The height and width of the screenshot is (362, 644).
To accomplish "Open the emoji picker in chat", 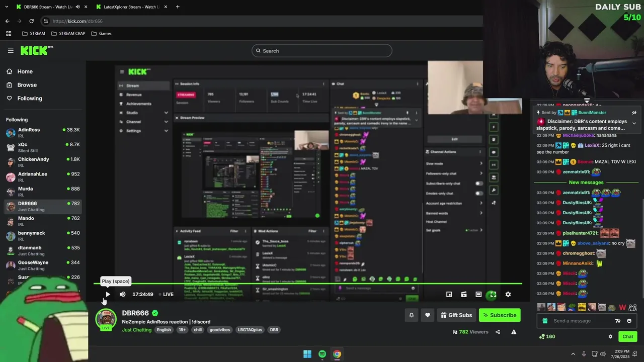I will pyautogui.click(x=629, y=321).
